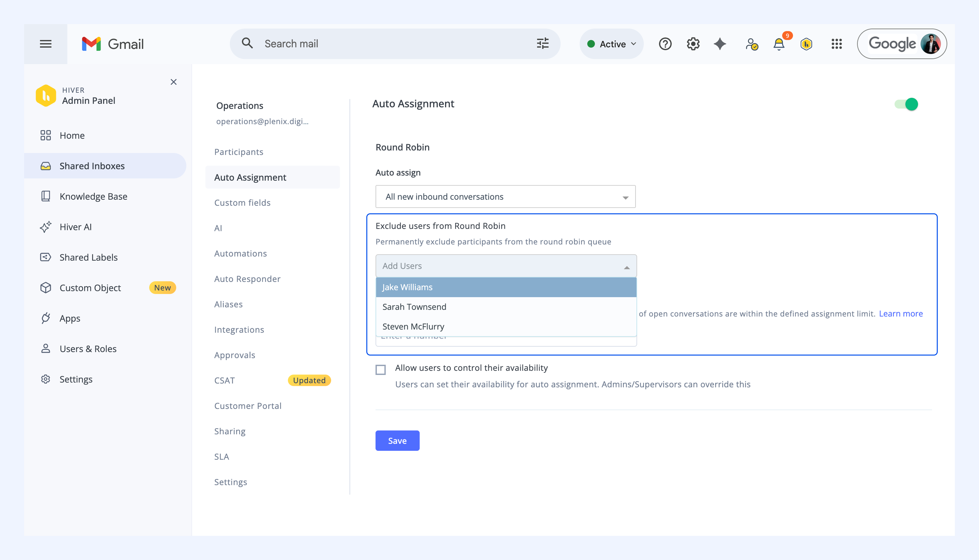The height and width of the screenshot is (560, 979).
Task: Click the Operations inbox name
Action: (240, 105)
